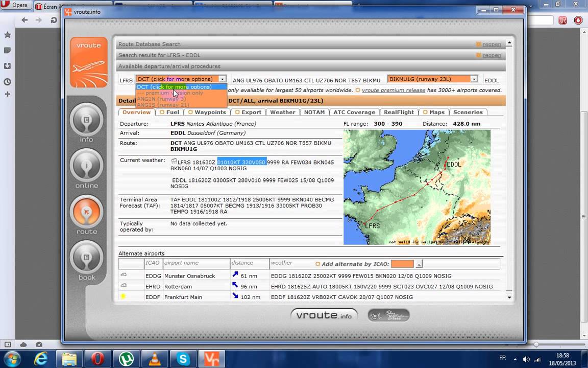588x368 pixels.
Task: Click the Windows Start button
Action: point(12,359)
